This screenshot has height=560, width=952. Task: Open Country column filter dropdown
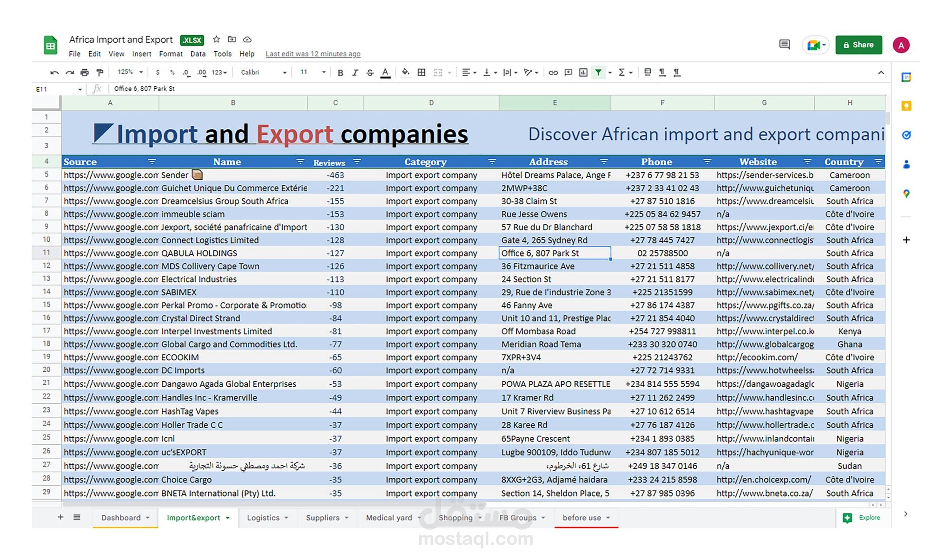[878, 162]
